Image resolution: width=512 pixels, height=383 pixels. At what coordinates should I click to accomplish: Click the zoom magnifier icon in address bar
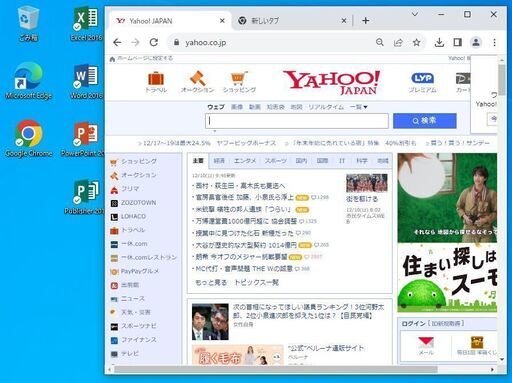click(x=380, y=42)
